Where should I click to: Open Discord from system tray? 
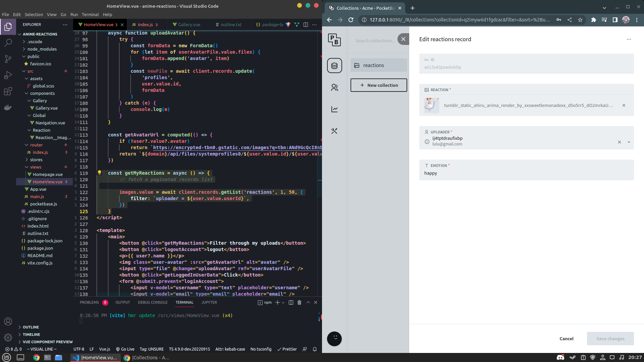[x=560, y=357]
